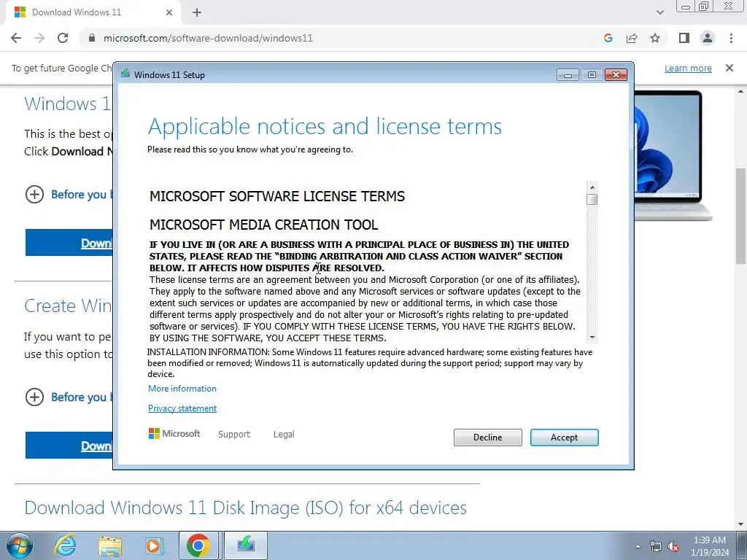The height and width of the screenshot is (560, 747).
Task: Click 'MICROSOFT MEDIA CREATION TOOL' heading
Action: (263, 225)
